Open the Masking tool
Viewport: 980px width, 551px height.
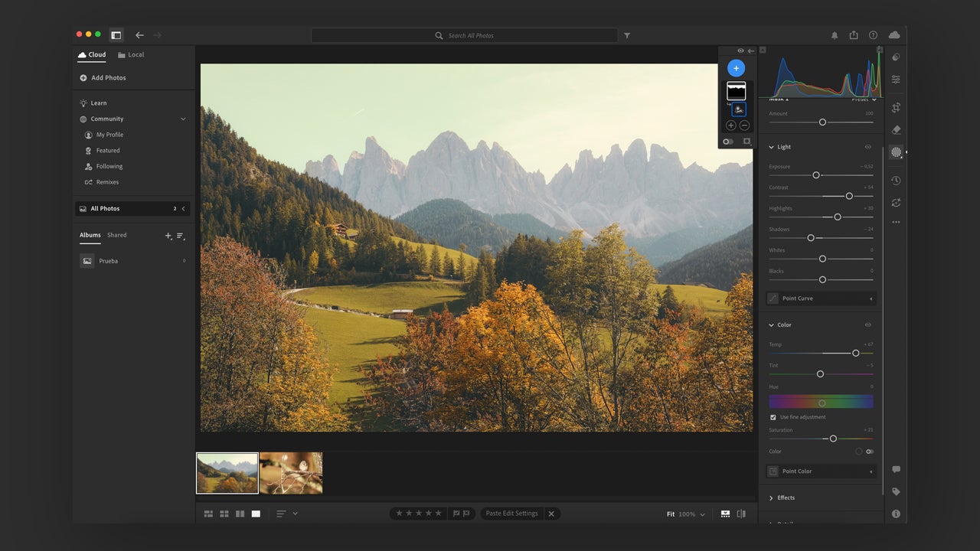point(896,152)
